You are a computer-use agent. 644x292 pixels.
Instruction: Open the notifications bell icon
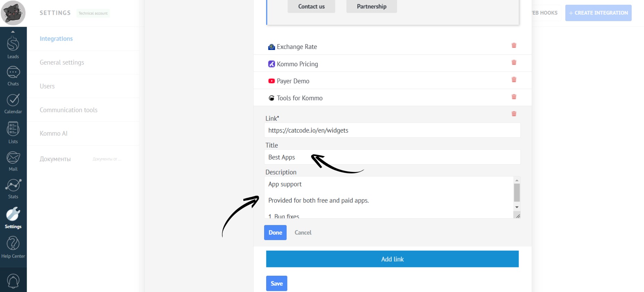click(x=13, y=281)
